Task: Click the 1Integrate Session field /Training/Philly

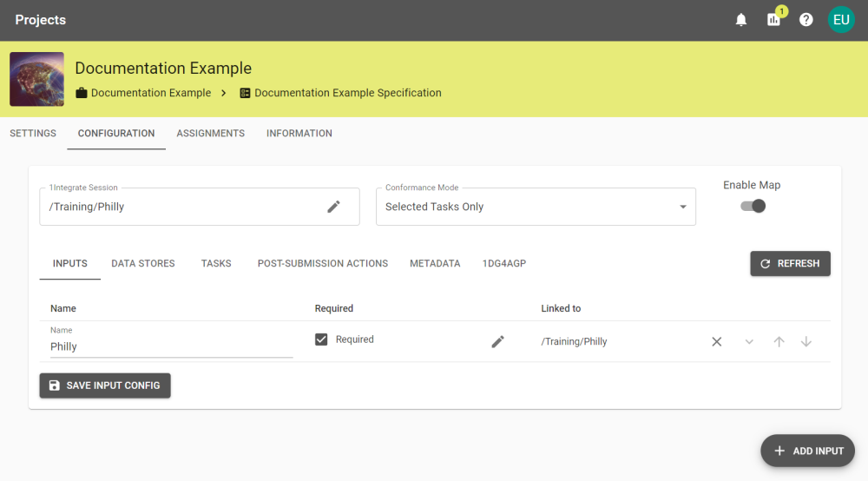Action: (x=200, y=207)
